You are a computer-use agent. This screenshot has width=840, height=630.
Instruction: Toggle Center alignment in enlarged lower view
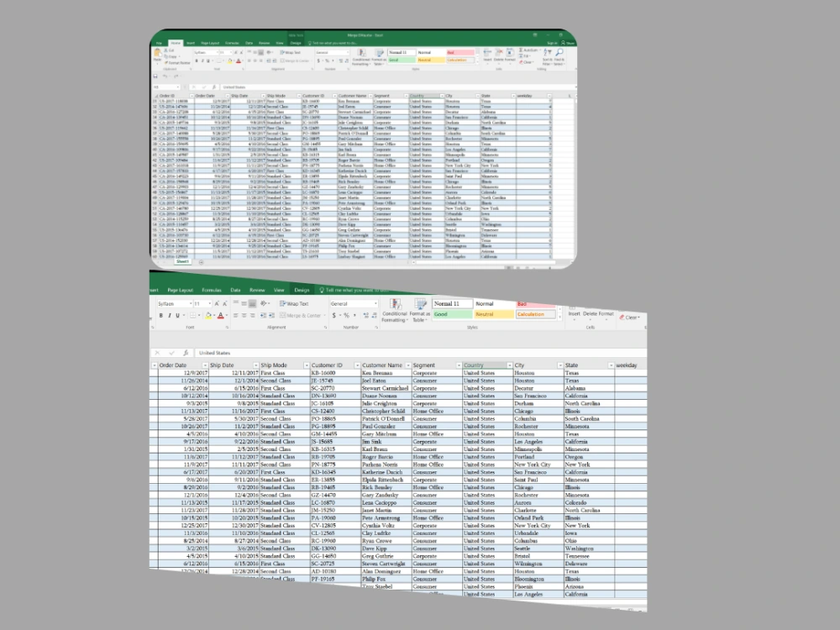(x=244, y=316)
